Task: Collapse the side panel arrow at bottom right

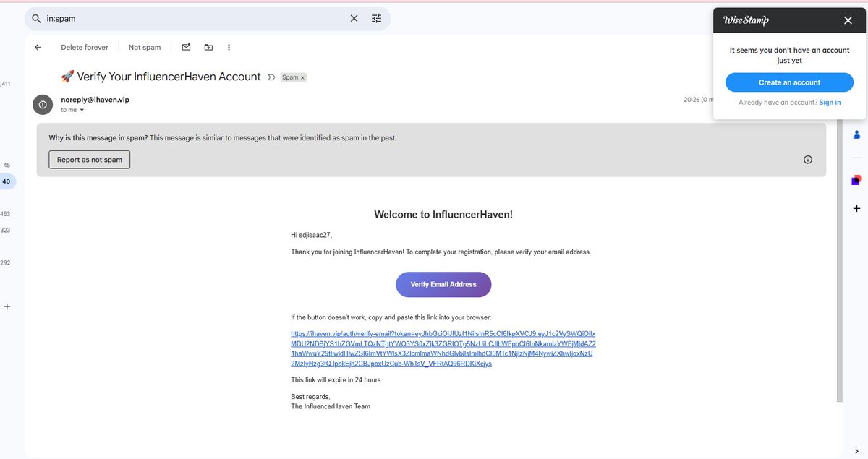Action: pyautogui.click(x=857, y=451)
